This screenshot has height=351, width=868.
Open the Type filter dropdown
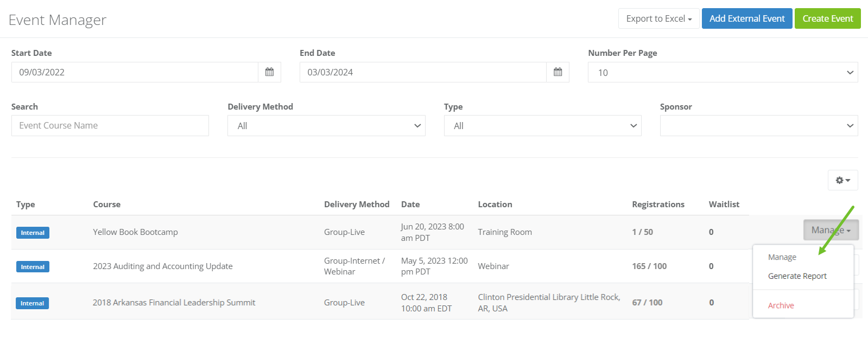[542, 126]
